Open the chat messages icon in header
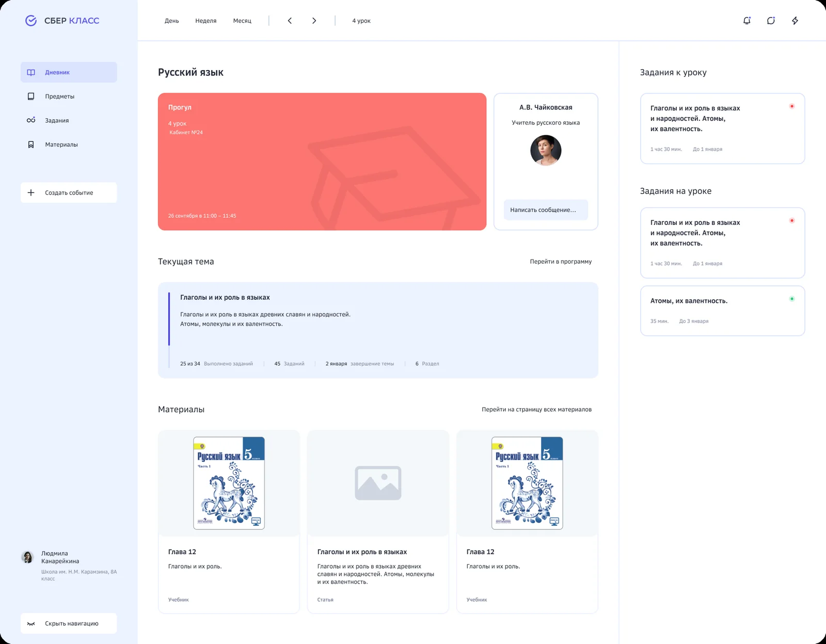826x644 pixels. [771, 21]
